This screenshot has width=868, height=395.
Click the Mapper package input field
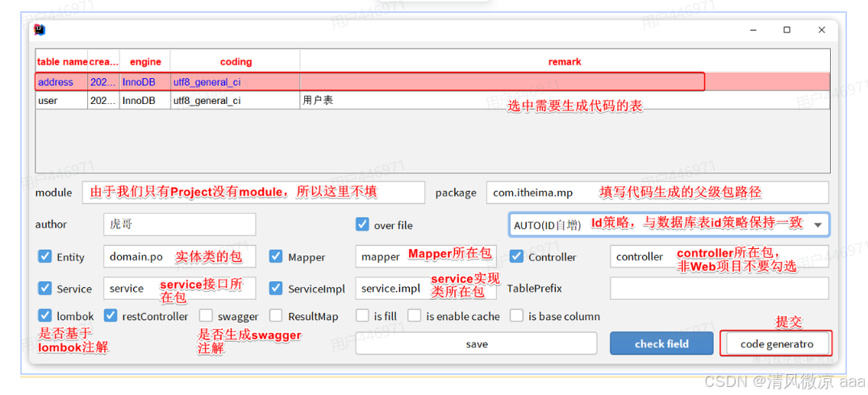[x=426, y=256]
